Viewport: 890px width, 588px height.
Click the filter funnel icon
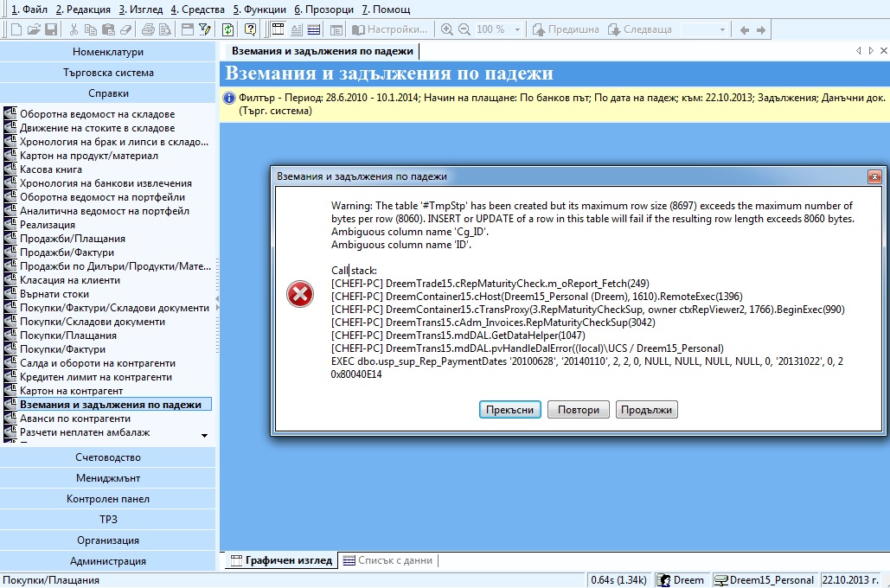(x=204, y=29)
